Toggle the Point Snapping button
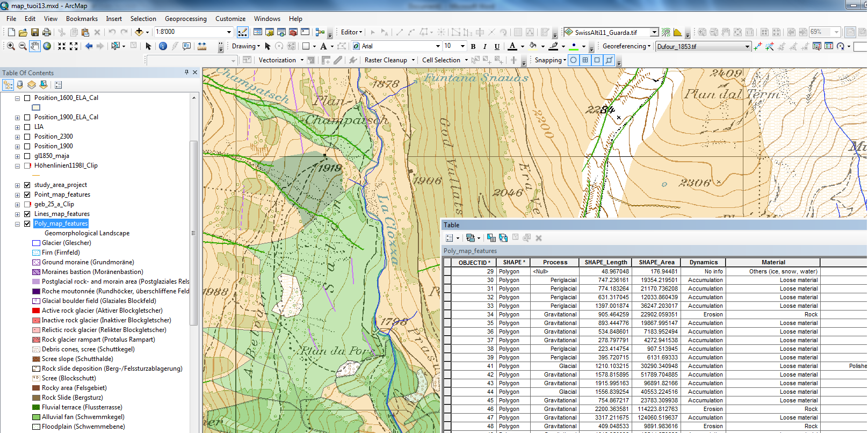This screenshot has width=868, height=433. [x=574, y=60]
